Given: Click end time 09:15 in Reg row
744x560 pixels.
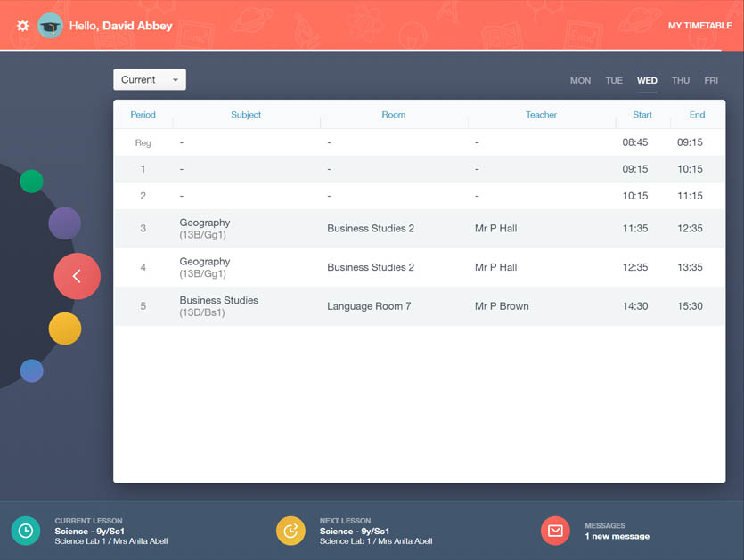Looking at the screenshot, I should click(690, 142).
